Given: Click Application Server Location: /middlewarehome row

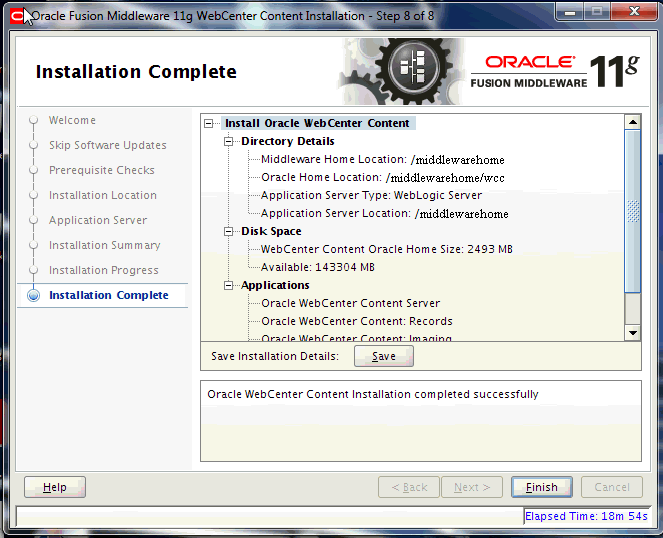Looking at the screenshot, I should click(x=384, y=214).
